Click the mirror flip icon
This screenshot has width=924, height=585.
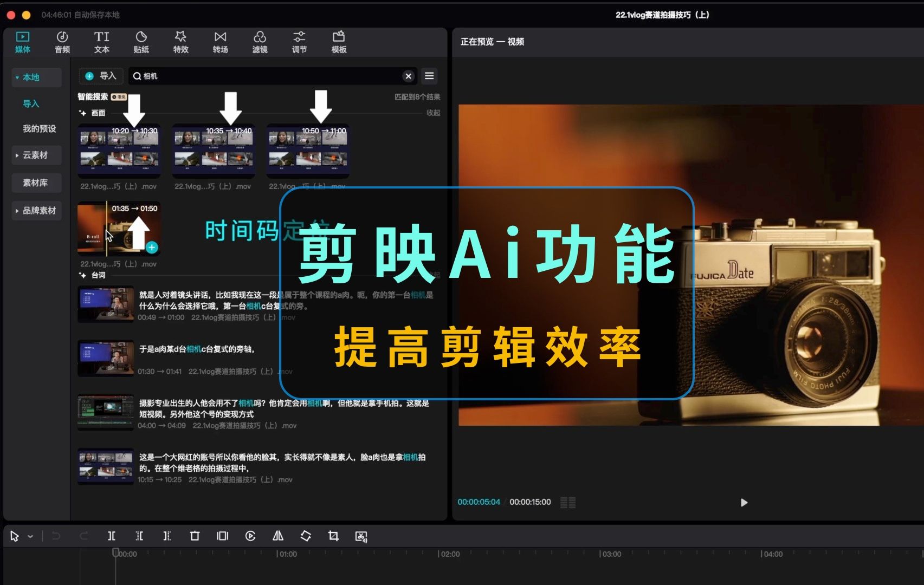(278, 536)
